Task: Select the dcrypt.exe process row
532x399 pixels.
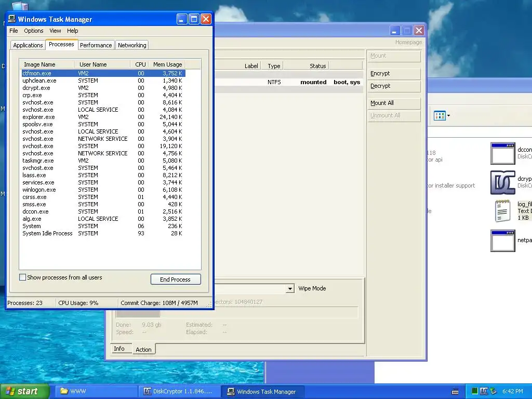Action: click(103, 88)
